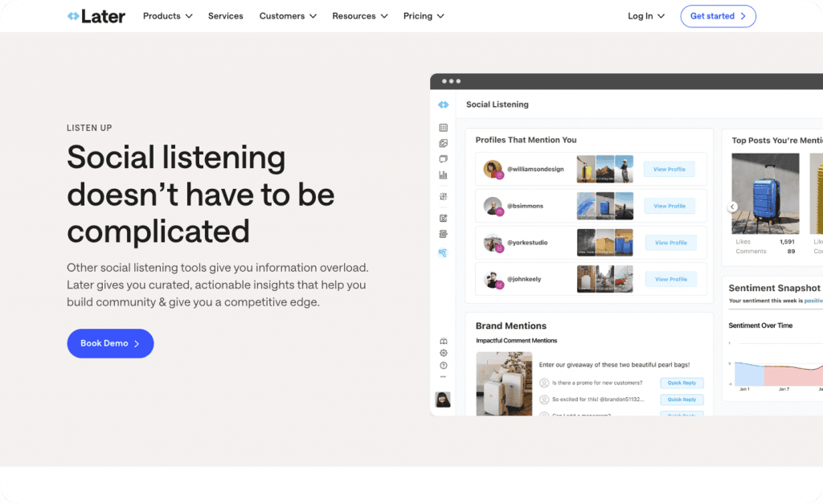Screen dimensions: 823x504
Task: Click View Profile for @williamsondesign
Action: [669, 169]
